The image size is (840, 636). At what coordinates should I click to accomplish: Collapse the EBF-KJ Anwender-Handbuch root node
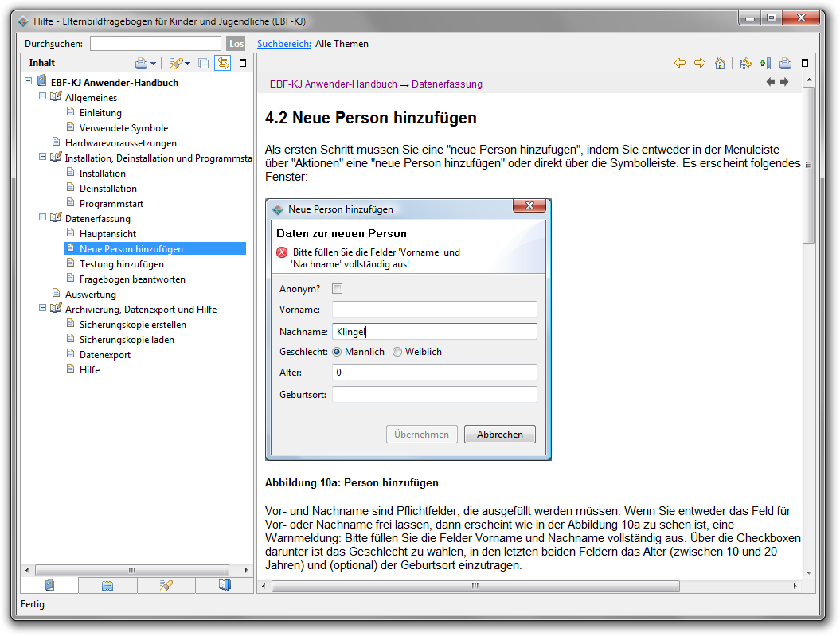coord(29,81)
